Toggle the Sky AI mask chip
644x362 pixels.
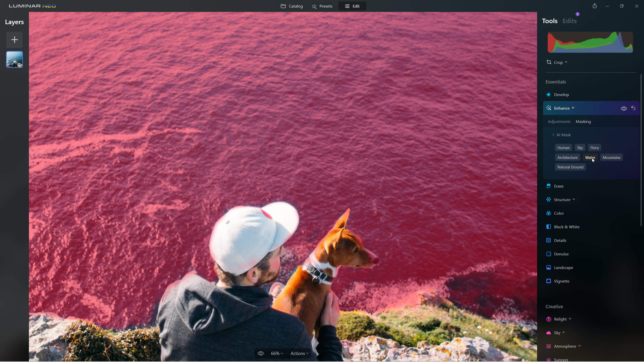(x=580, y=148)
